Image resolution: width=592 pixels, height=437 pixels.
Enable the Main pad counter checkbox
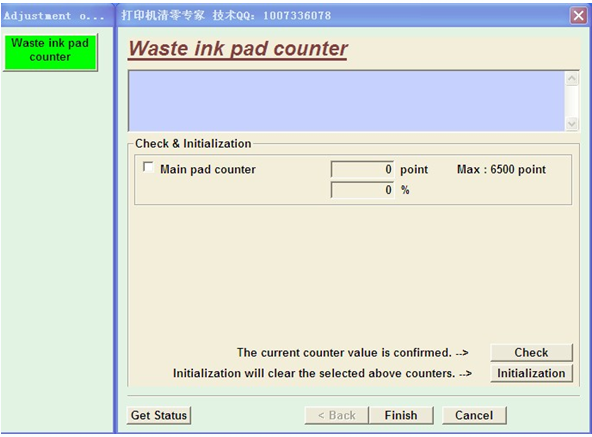point(148,167)
